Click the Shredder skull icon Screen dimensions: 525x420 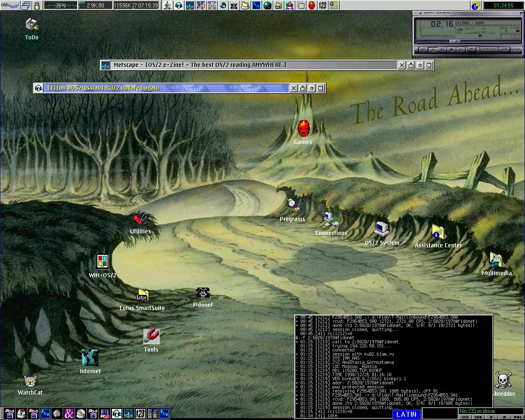[x=504, y=380]
